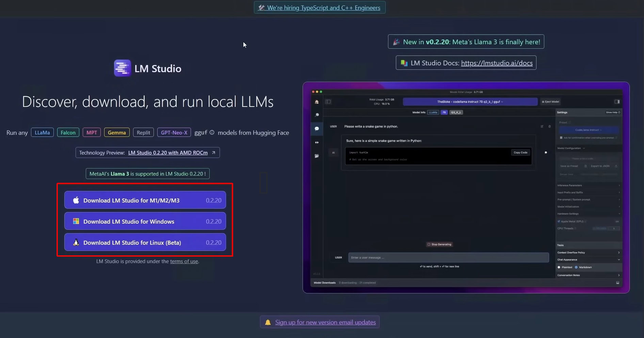Click the 'Enter a user message' field

pos(448,258)
